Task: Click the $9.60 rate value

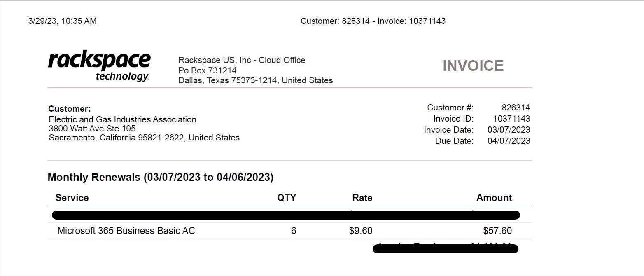Action: 360,231
